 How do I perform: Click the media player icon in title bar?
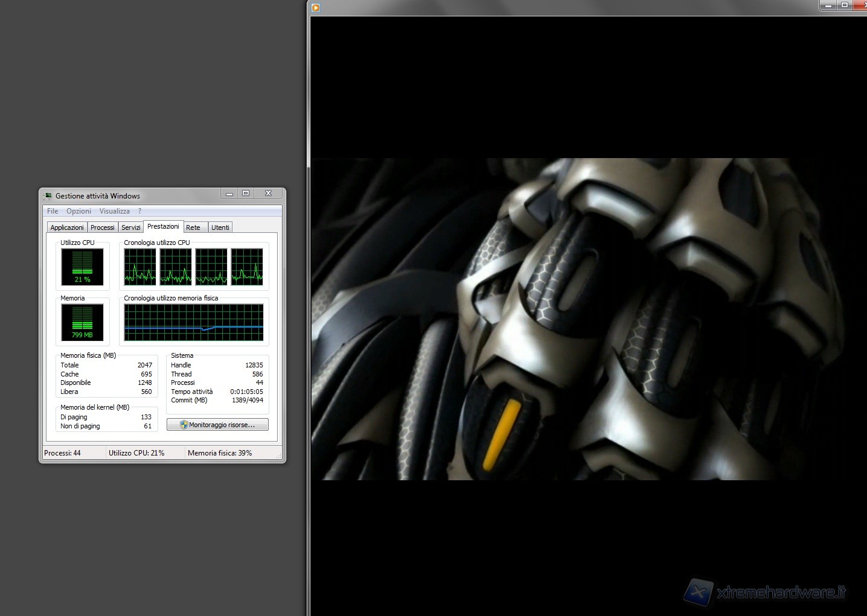click(316, 8)
